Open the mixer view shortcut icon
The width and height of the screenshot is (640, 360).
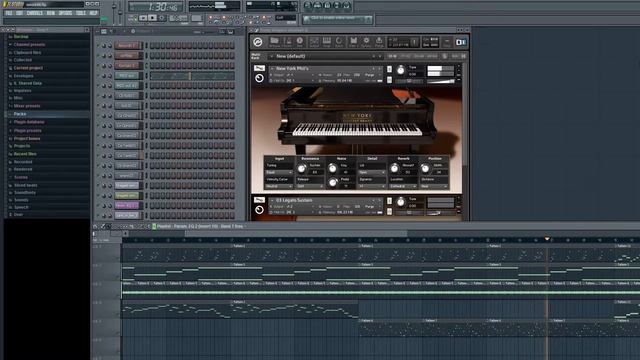click(347, 5)
